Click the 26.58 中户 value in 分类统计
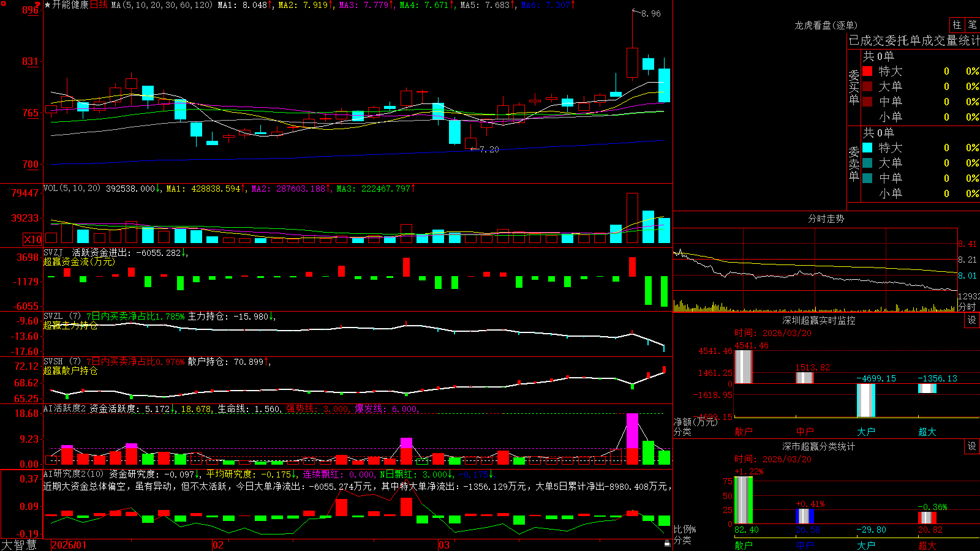980x551 pixels. tap(808, 530)
